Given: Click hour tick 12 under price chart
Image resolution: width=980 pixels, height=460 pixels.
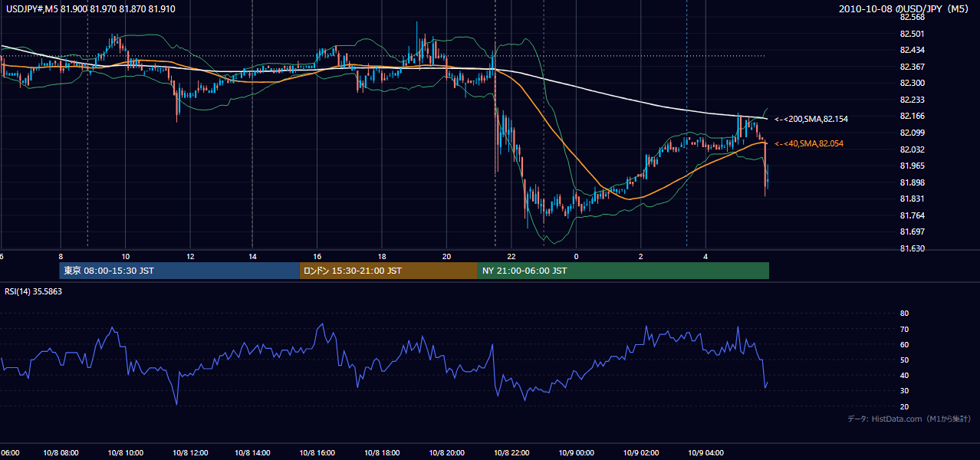Looking at the screenshot, I should tap(189, 257).
